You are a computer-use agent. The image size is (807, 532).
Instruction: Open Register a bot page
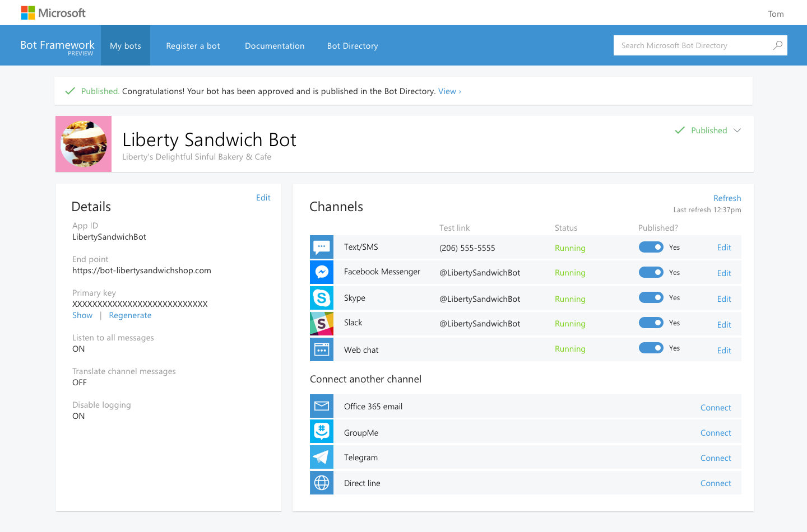pyautogui.click(x=193, y=46)
